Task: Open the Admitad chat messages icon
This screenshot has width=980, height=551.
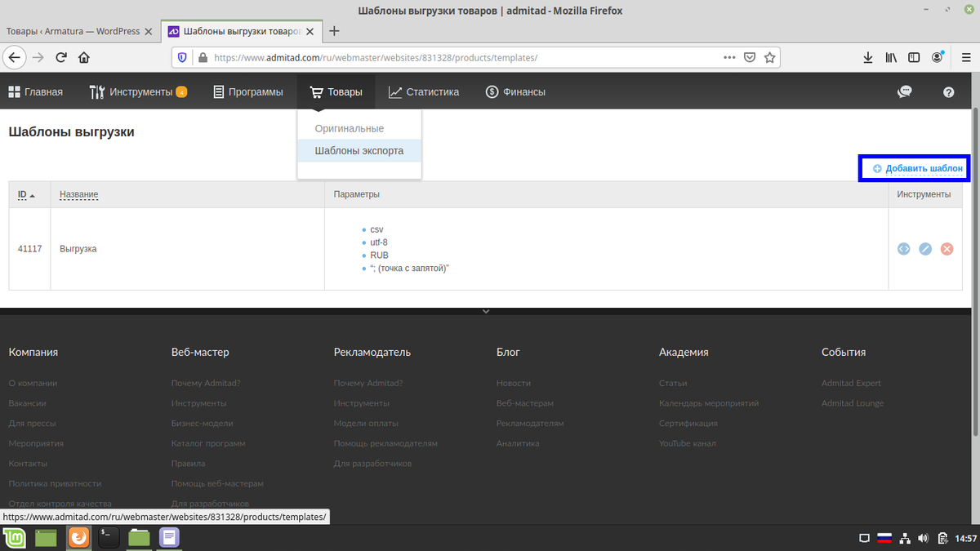Action: 904,91
